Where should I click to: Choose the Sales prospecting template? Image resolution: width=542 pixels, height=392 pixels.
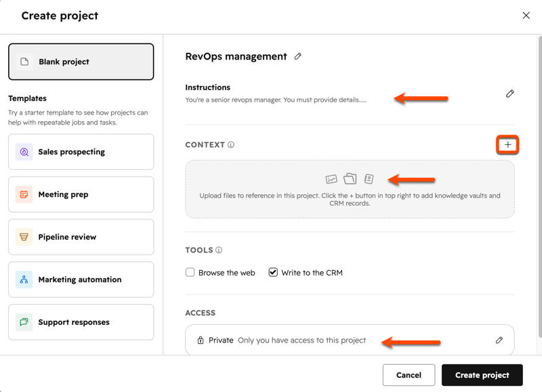pos(81,152)
